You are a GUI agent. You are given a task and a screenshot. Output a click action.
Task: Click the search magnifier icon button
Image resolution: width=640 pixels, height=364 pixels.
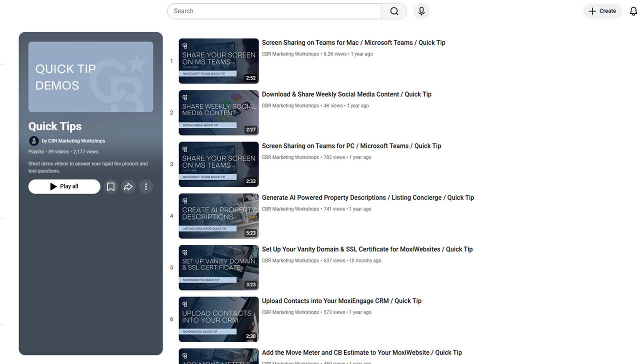click(394, 11)
